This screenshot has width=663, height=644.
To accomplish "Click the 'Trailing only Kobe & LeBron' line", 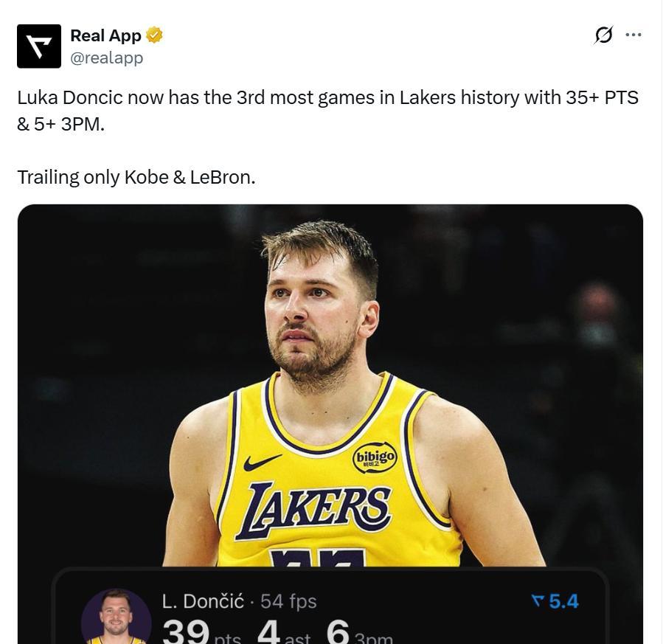I will (x=136, y=177).
